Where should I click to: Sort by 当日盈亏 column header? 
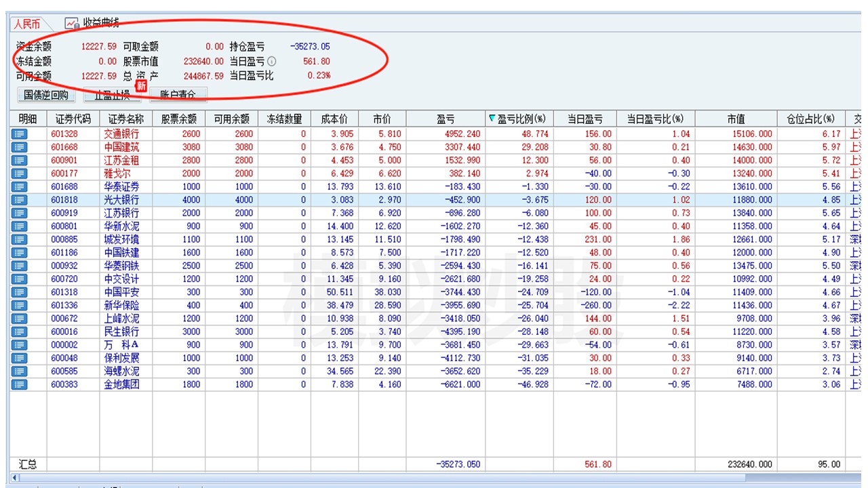point(586,119)
